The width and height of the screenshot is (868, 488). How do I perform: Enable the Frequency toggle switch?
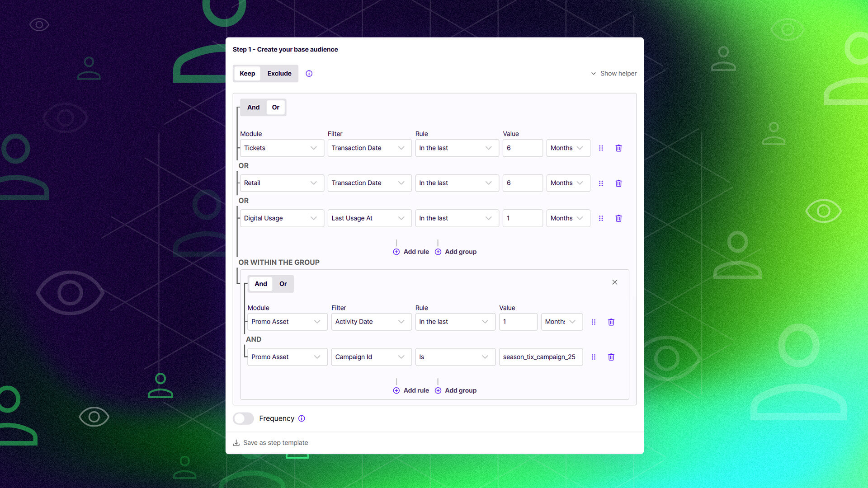coord(243,418)
